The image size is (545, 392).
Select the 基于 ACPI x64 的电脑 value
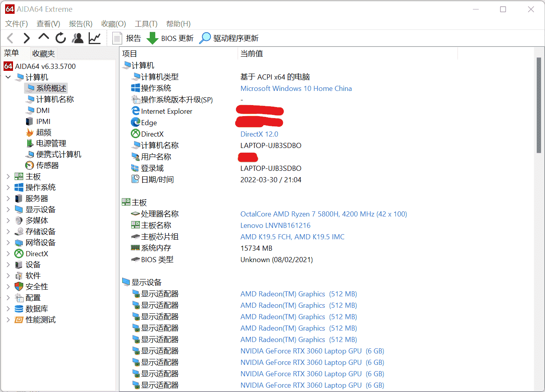pyautogui.click(x=275, y=77)
